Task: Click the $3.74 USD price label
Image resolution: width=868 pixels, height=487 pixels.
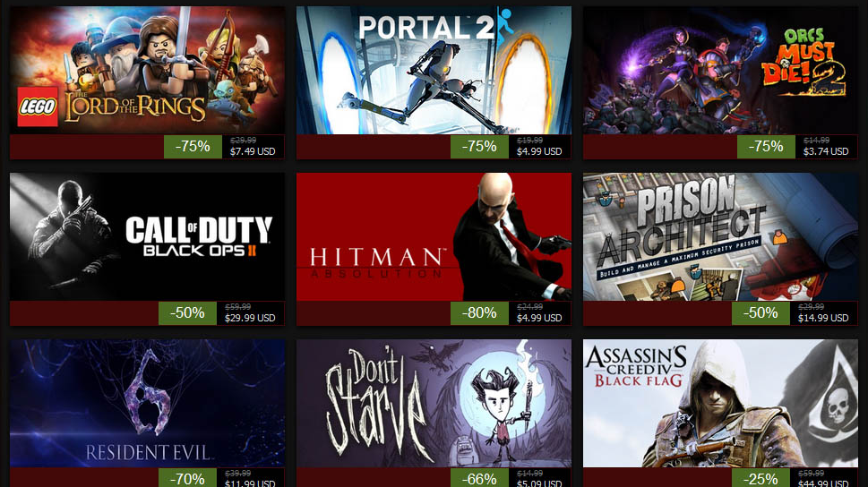Action: pyautogui.click(x=826, y=151)
